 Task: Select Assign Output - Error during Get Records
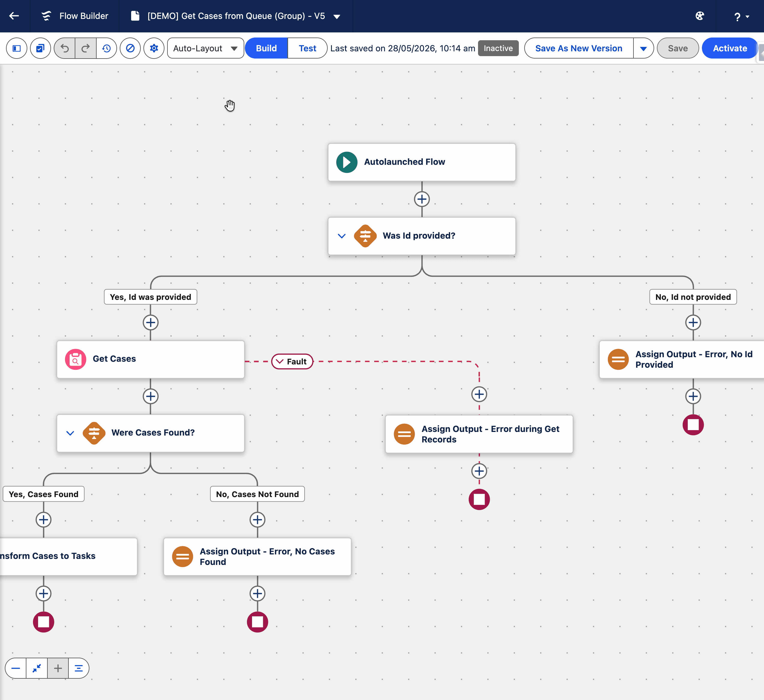pyautogui.click(x=479, y=434)
